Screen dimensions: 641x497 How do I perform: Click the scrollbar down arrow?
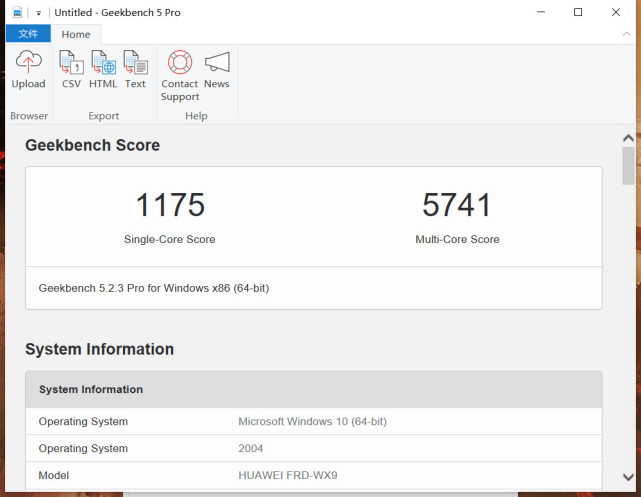(x=628, y=477)
